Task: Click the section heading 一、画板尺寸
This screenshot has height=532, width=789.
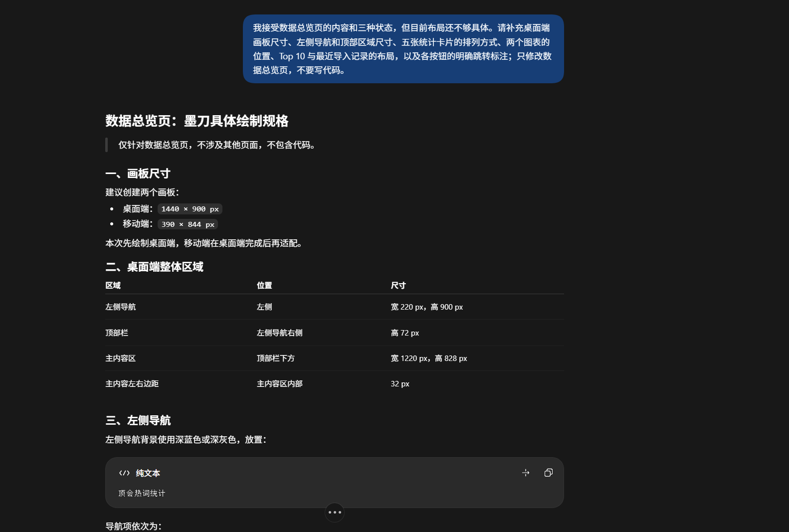Action: [138, 174]
